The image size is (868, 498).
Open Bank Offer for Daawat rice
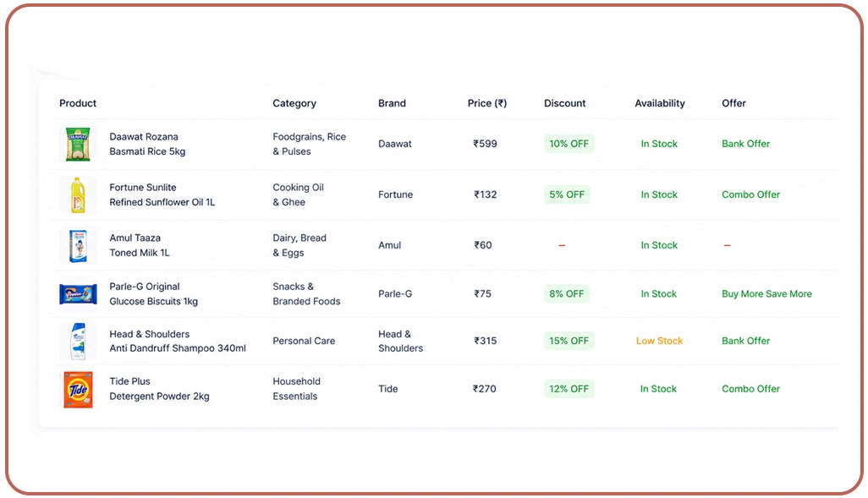point(745,144)
